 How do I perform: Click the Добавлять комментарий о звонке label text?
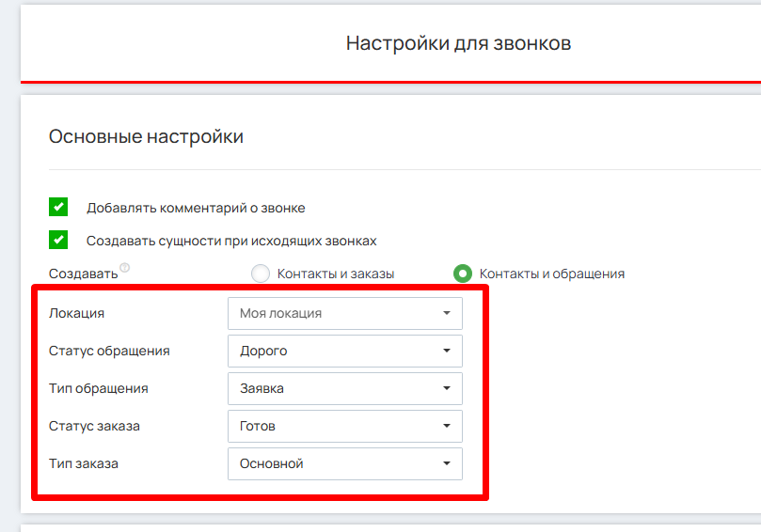(x=196, y=208)
